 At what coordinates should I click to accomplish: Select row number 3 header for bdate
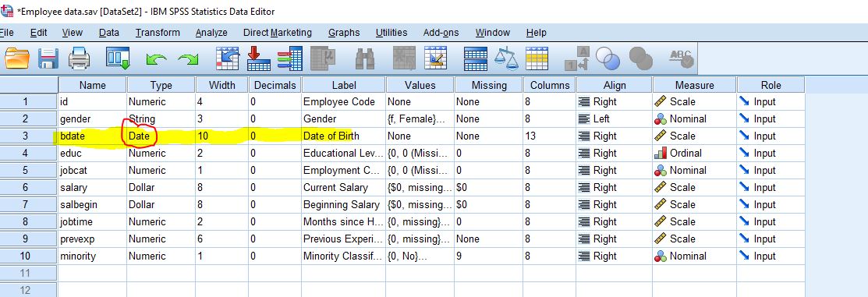click(29, 136)
